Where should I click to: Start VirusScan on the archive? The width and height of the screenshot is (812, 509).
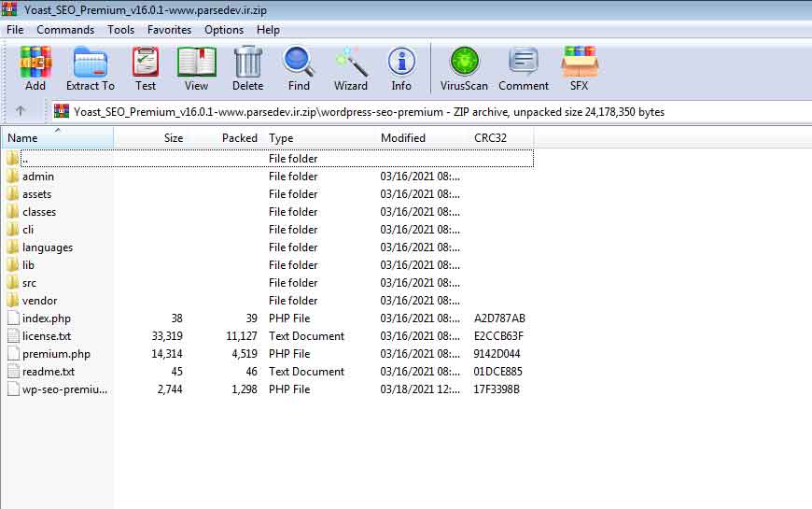[464, 63]
